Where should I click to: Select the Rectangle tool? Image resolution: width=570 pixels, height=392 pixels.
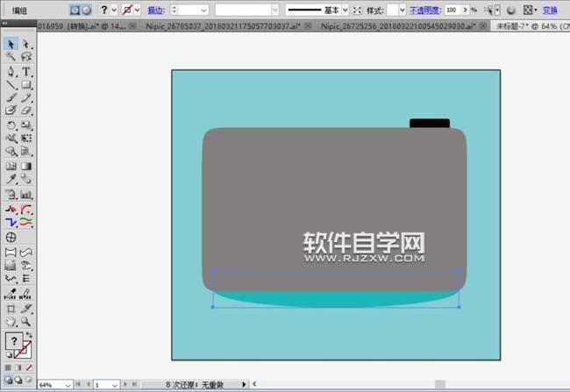(x=25, y=85)
